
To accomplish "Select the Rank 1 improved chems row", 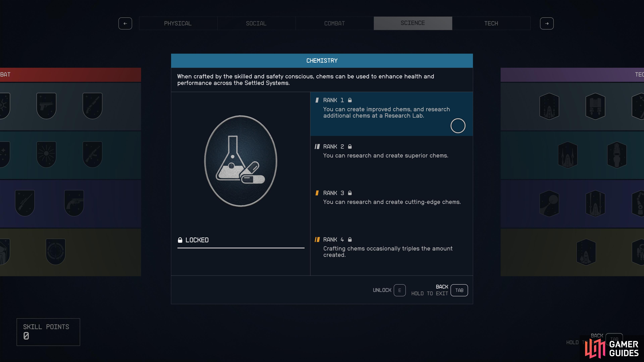I will pos(391,114).
